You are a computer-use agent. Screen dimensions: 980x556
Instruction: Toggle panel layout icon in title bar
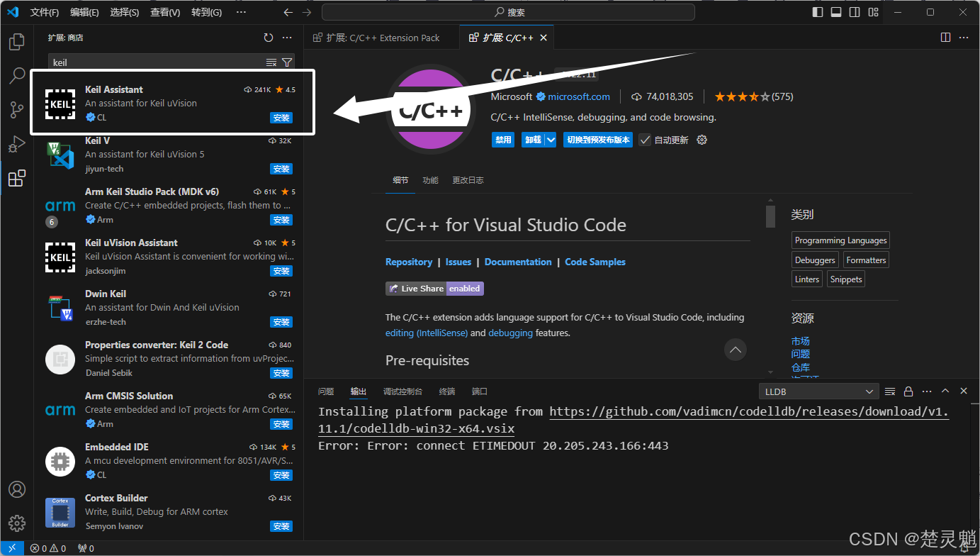pos(836,12)
